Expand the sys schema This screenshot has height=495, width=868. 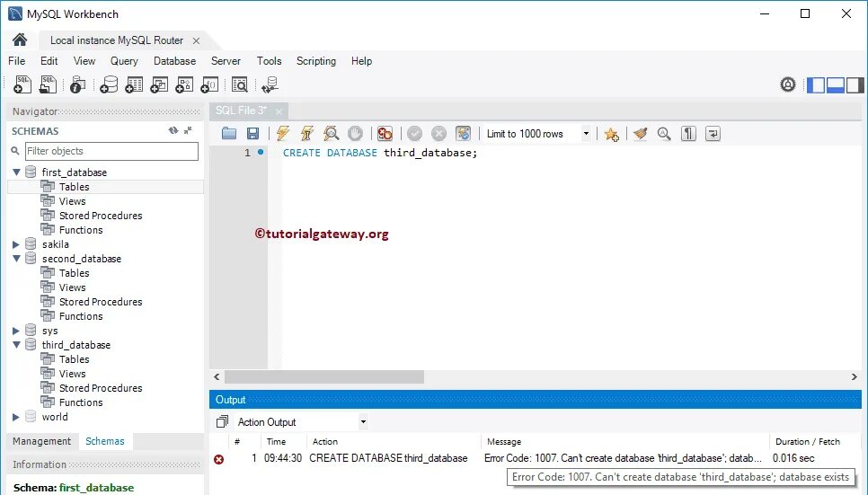(16, 331)
